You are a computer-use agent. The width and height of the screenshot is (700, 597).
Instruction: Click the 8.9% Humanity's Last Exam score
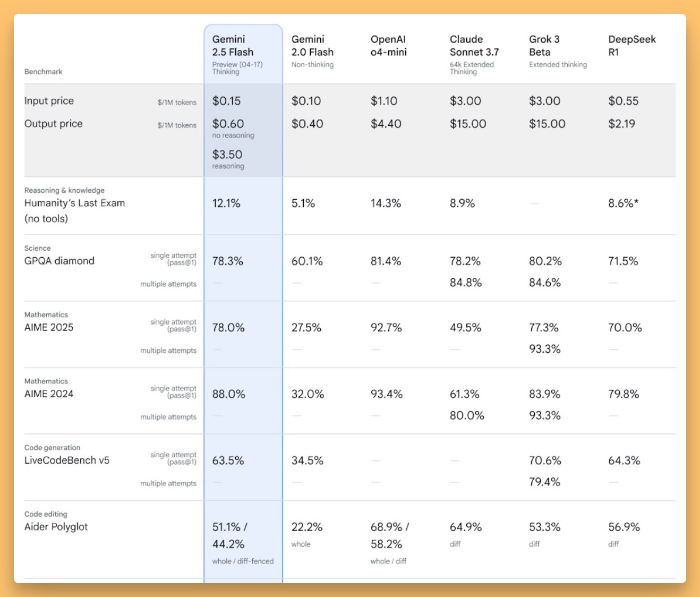point(462,203)
